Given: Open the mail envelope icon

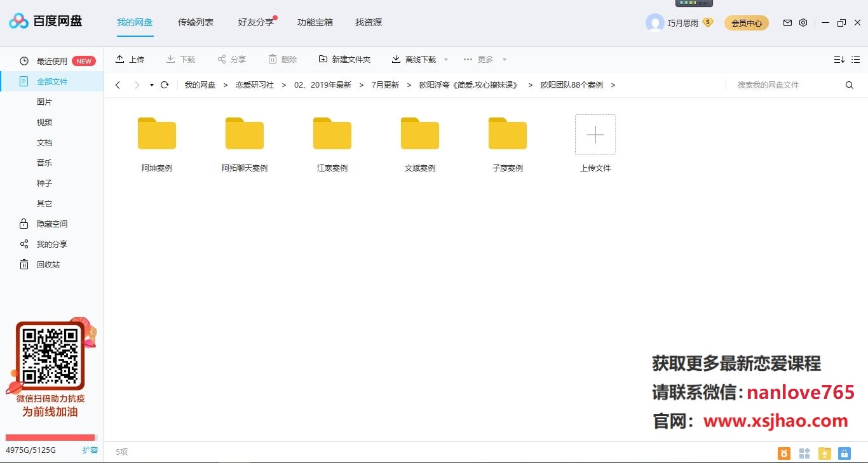Looking at the screenshot, I should pyautogui.click(x=787, y=23).
